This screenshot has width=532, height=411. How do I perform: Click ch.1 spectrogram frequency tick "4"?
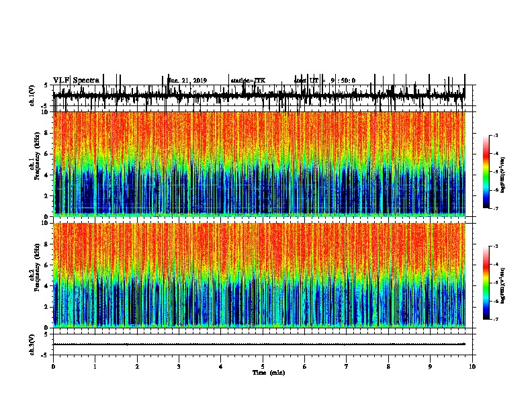tap(46, 175)
